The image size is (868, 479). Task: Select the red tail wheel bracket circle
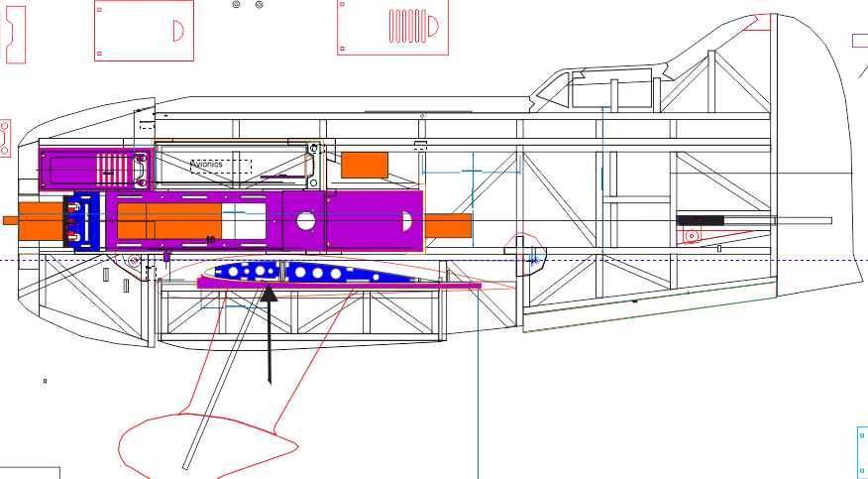[x=692, y=236]
